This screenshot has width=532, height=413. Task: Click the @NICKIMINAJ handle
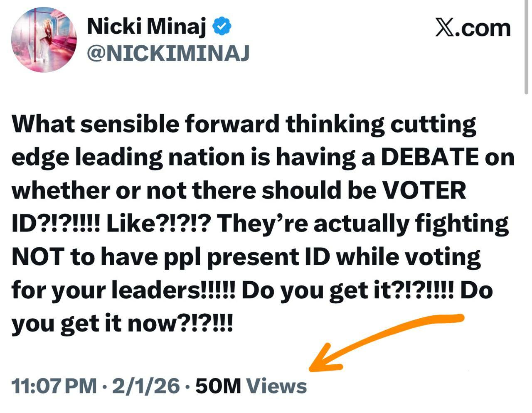point(168,53)
